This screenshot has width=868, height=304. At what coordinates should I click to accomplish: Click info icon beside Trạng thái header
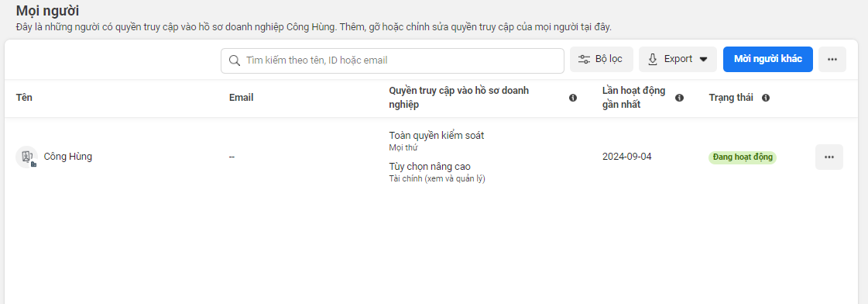(x=766, y=98)
